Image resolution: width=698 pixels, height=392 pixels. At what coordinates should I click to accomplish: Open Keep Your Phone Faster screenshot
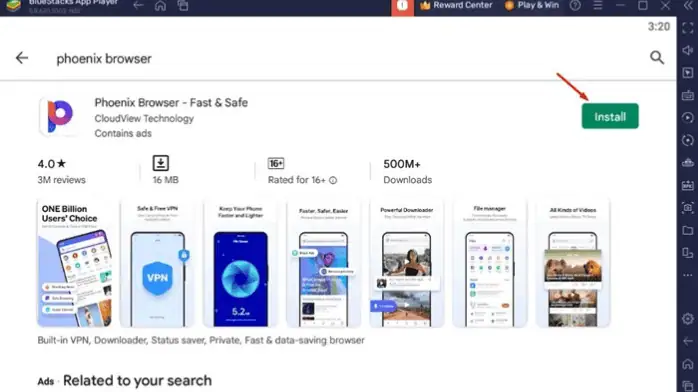pos(240,263)
